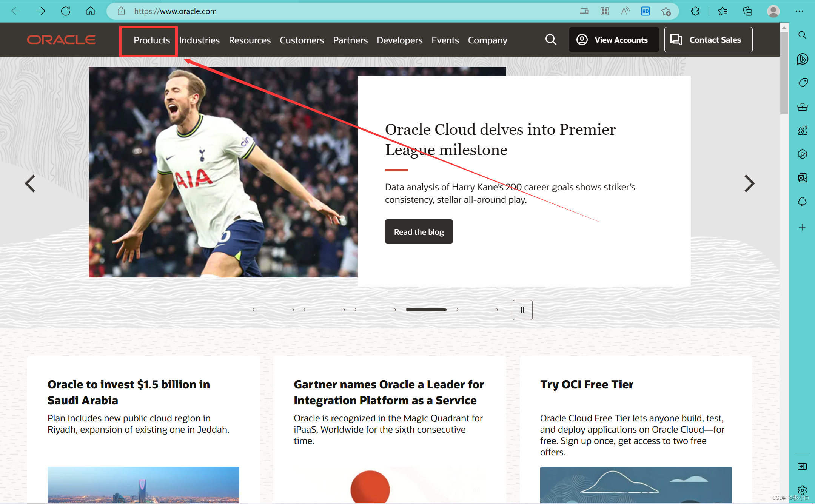This screenshot has height=504, width=815.
Task: Open Edge sidebar tree icon
Action: (802, 202)
